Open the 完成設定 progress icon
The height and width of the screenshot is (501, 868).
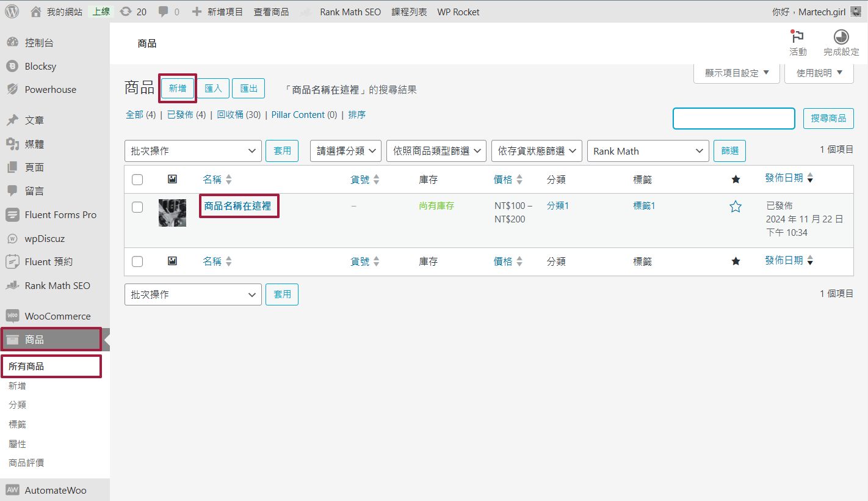coord(841,37)
